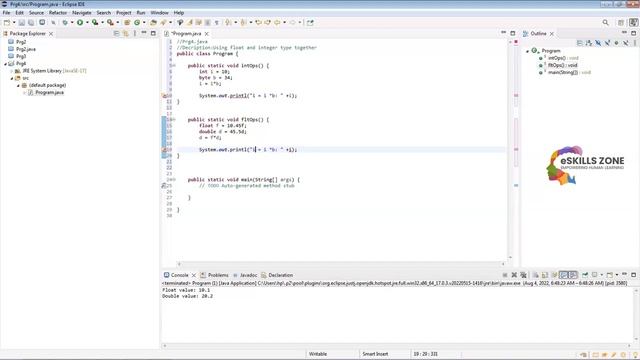The image size is (640, 360).
Task: Click the magnifier search icon at top right
Action: coord(605,22)
